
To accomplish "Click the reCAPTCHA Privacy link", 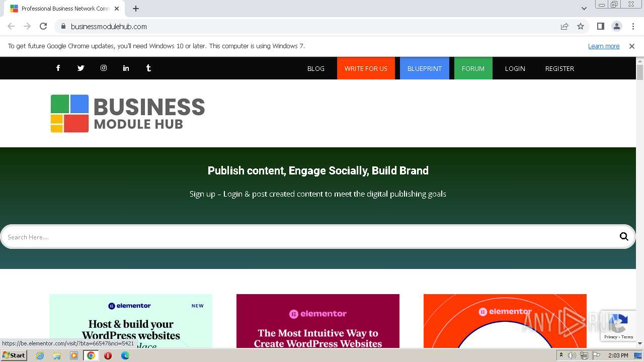I will pos(610,337).
